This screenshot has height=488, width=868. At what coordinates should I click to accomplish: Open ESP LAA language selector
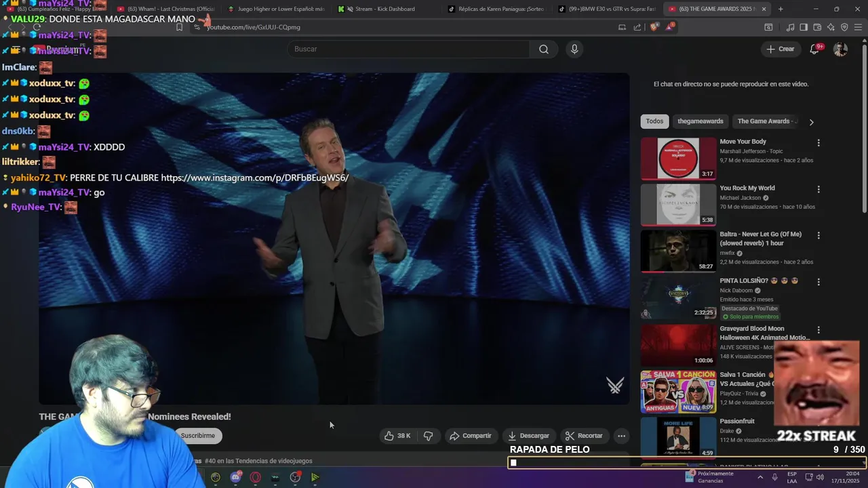click(792, 477)
